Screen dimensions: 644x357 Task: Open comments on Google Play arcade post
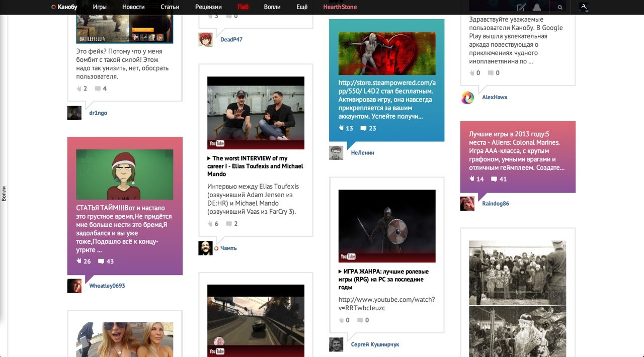[x=494, y=73]
